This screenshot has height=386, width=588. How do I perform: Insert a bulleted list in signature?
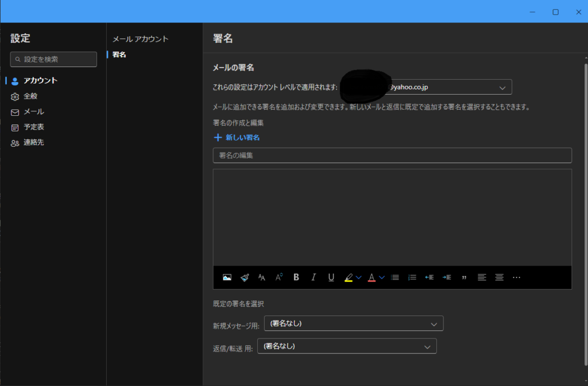[394, 278]
